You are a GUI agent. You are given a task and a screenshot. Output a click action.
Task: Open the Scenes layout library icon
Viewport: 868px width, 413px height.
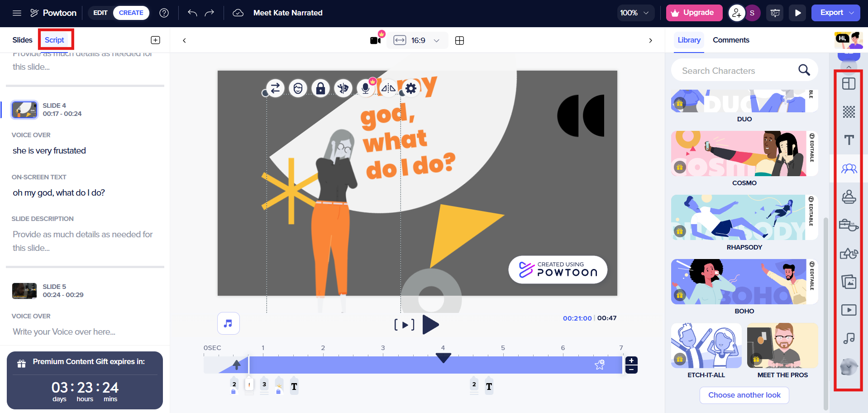coord(849,84)
